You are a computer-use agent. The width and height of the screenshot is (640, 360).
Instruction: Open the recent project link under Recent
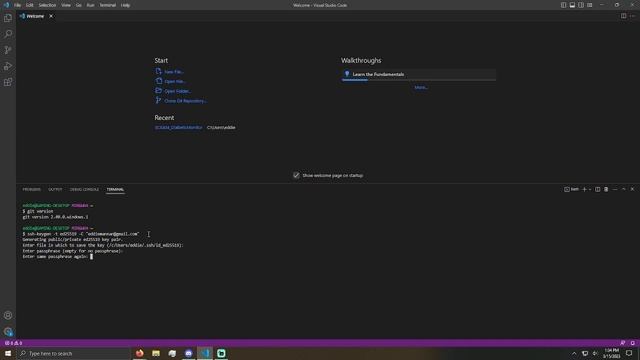click(178, 127)
